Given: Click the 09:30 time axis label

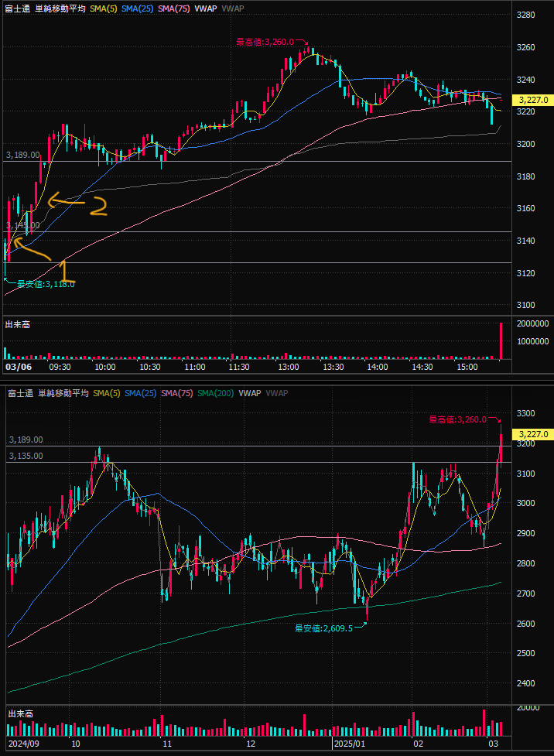Looking at the screenshot, I should tap(60, 367).
